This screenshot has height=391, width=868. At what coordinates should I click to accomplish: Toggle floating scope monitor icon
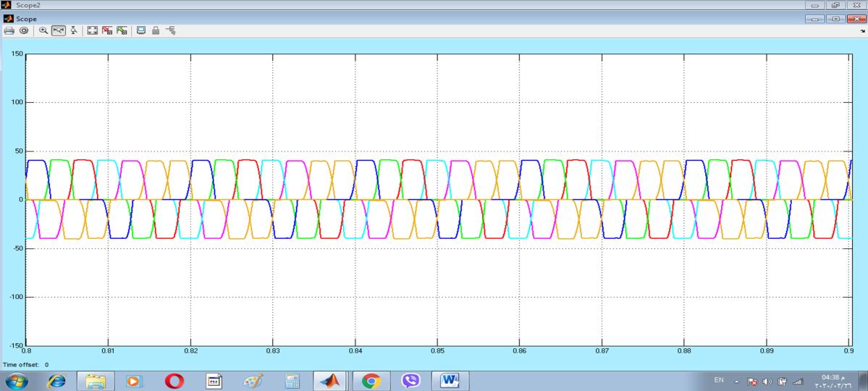click(141, 31)
